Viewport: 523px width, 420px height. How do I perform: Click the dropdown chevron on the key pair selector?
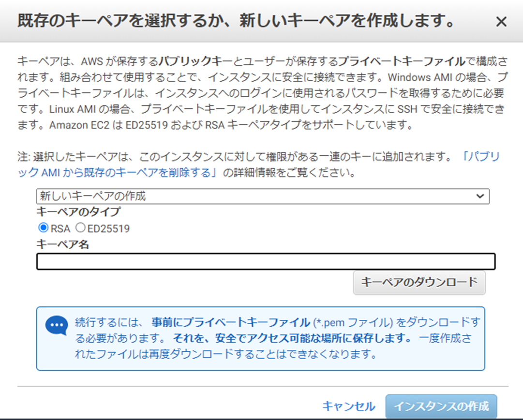[x=479, y=196]
